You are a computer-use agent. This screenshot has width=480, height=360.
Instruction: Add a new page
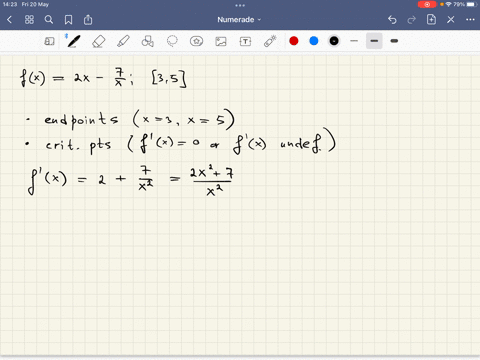(x=431, y=19)
